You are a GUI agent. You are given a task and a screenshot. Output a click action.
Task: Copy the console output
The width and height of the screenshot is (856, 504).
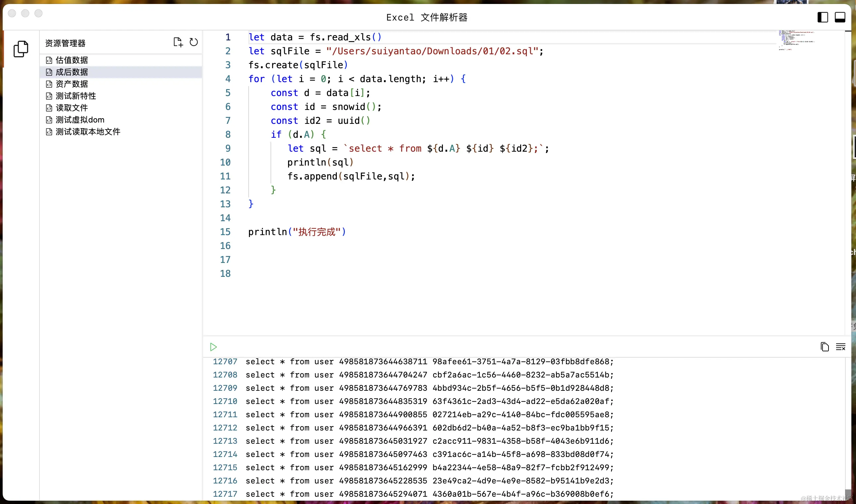point(825,347)
